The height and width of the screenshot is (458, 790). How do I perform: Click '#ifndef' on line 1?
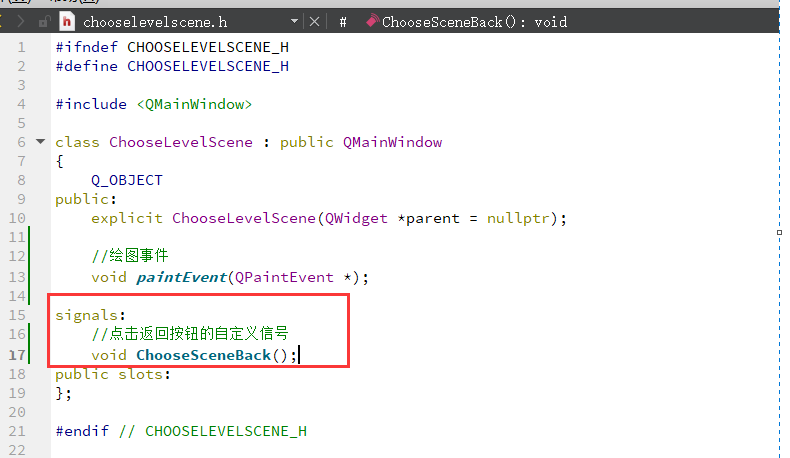(87, 47)
